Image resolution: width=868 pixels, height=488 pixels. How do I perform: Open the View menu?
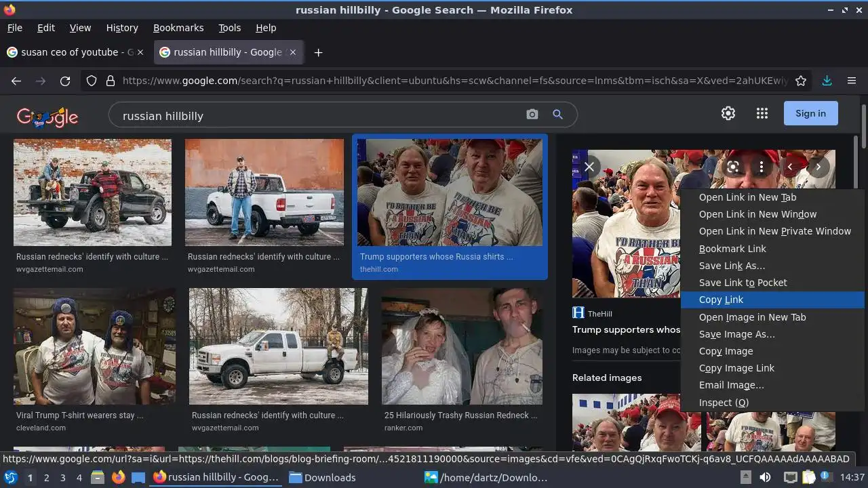(x=80, y=28)
